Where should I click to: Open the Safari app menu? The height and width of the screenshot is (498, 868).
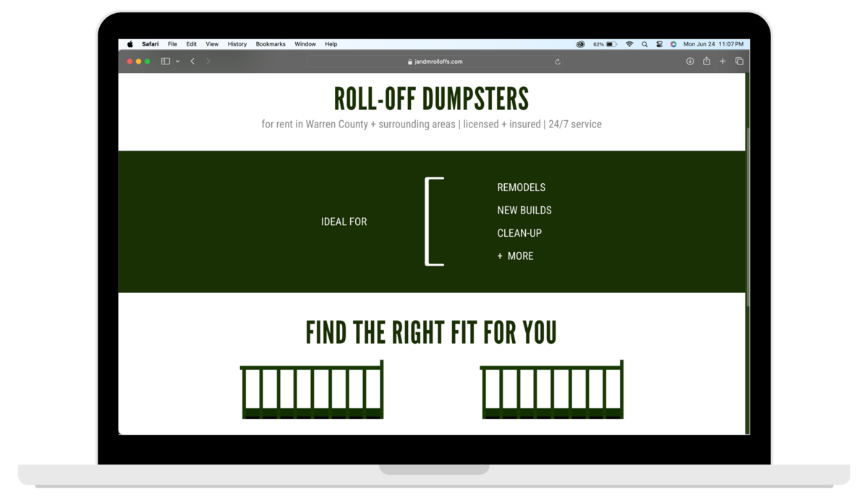click(x=150, y=44)
